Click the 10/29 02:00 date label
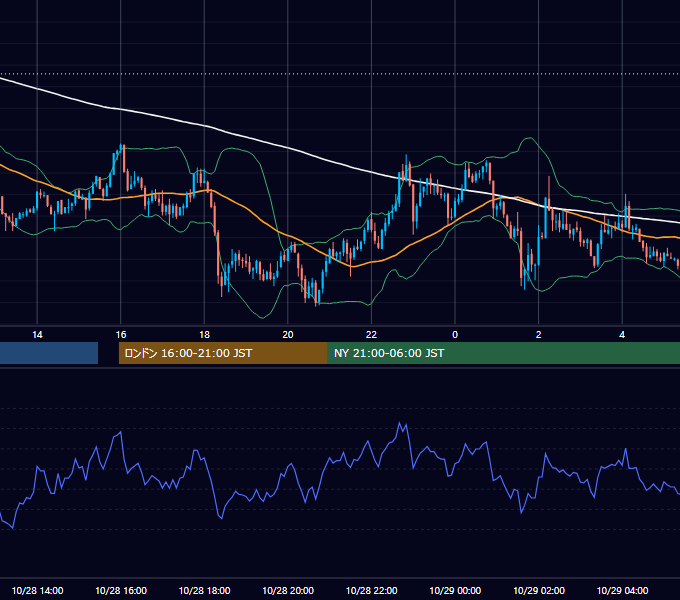 point(539,590)
